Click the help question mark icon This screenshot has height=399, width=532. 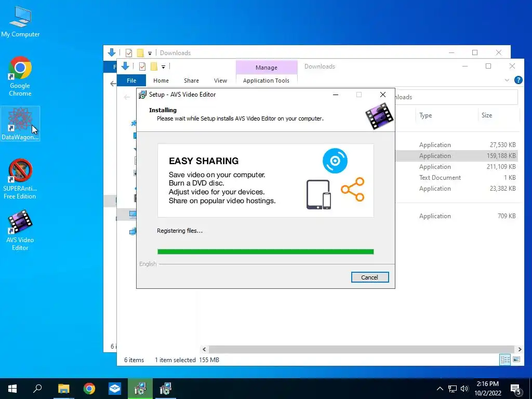(x=518, y=80)
